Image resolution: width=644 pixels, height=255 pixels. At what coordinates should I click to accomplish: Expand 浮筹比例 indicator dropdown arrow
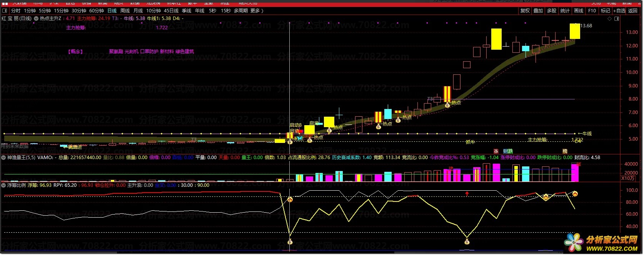pyautogui.click(x=4, y=185)
